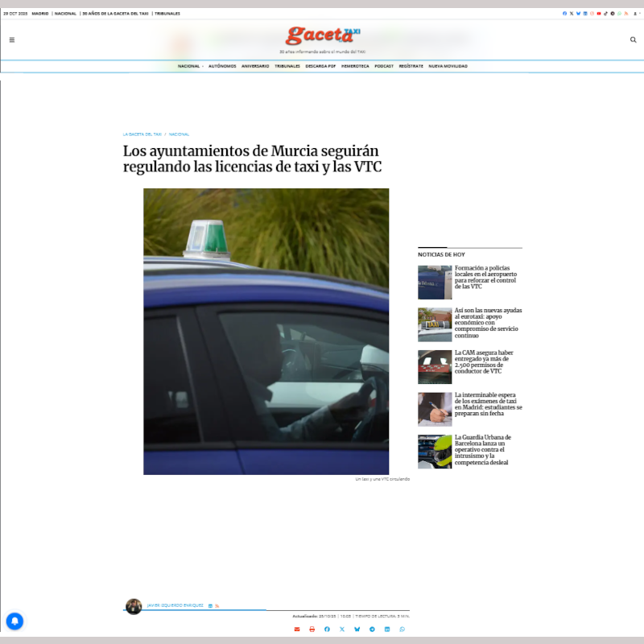Screen dimensions: 644x644
Task: Click the search magnifier icon
Action: click(633, 39)
